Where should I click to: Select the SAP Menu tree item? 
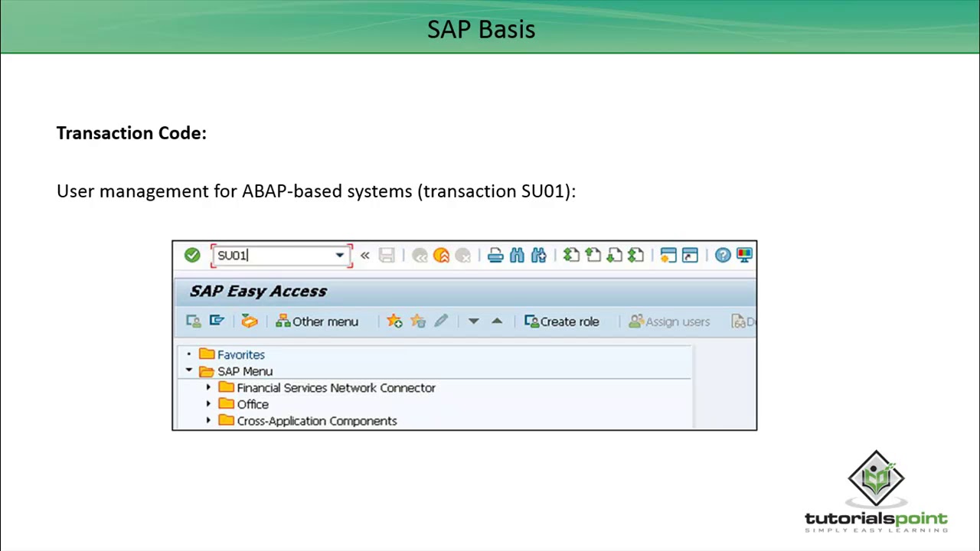coord(245,371)
